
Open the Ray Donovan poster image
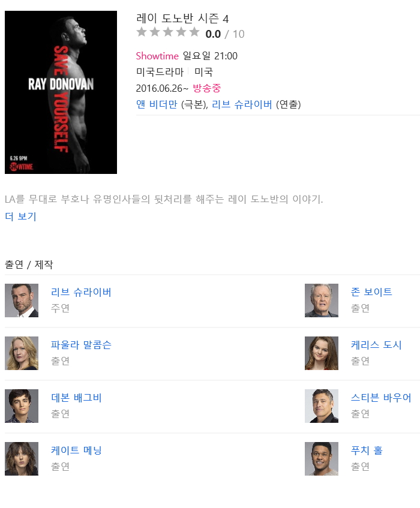pos(61,92)
